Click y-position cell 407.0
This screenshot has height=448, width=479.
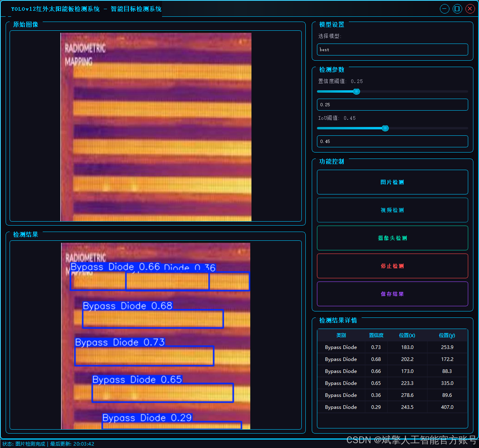pyautogui.click(x=447, y=407)
